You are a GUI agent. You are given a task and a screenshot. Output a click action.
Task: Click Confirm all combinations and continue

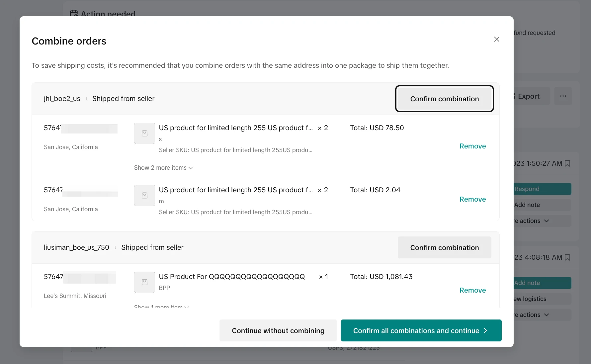pyautogui.click(x=421, y=331)
